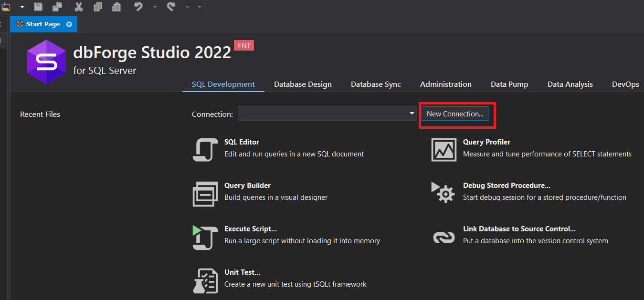
Task: Switch to the Data Analysis tab
Action: coord(570,84)
